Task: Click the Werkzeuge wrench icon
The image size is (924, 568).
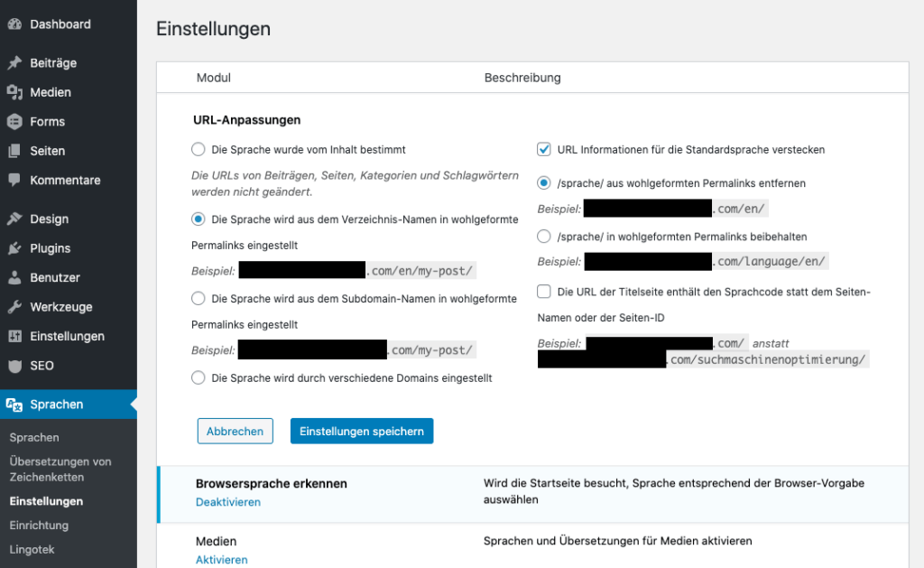Action: click(x=14, y=307)
